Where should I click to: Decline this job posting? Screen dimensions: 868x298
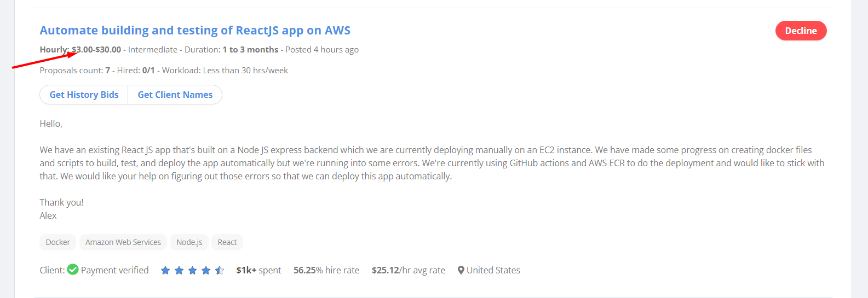pyautogui.click(x=801, y=31)
